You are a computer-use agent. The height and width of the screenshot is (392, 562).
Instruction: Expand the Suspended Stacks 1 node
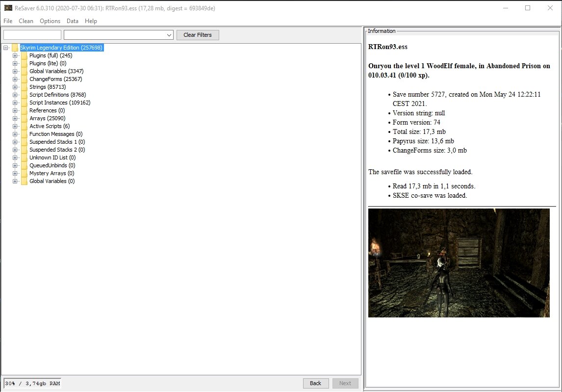15,142
